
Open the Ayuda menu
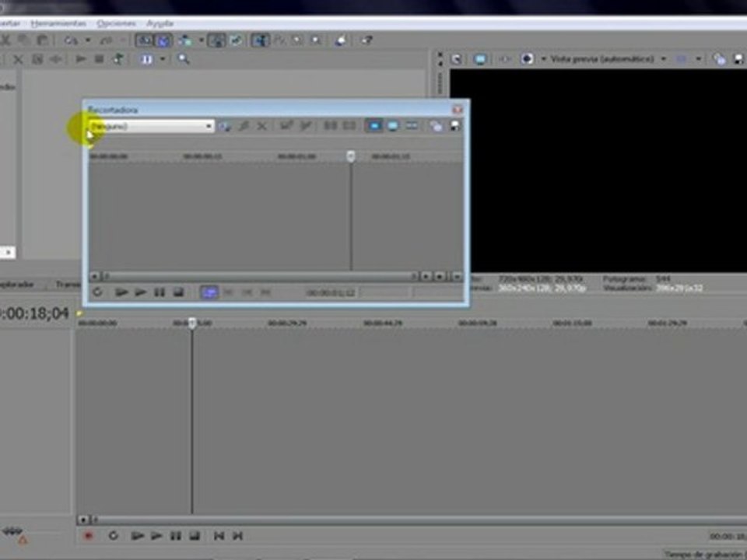[160, 23]
